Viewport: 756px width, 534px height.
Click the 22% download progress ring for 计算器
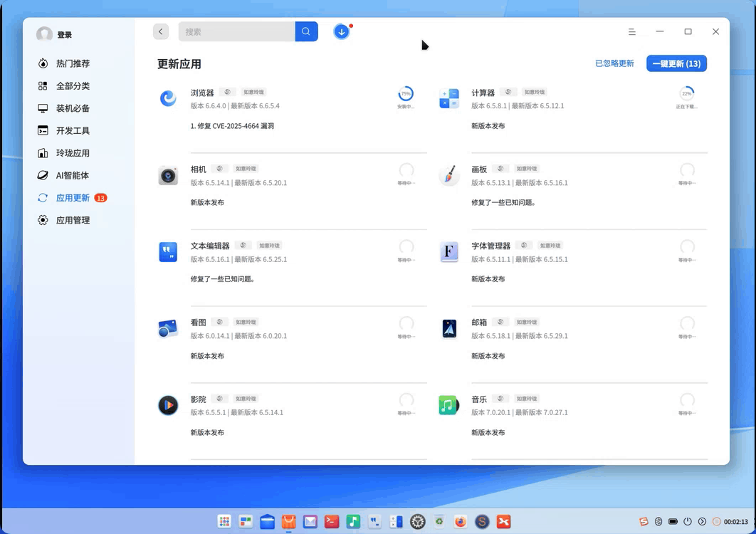coord(686,93)
